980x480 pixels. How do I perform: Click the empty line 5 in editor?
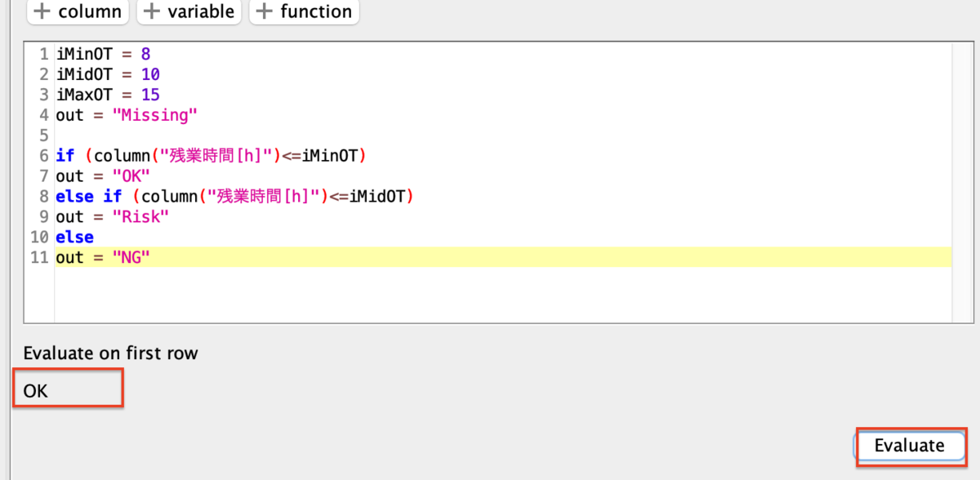coord(503,135)
